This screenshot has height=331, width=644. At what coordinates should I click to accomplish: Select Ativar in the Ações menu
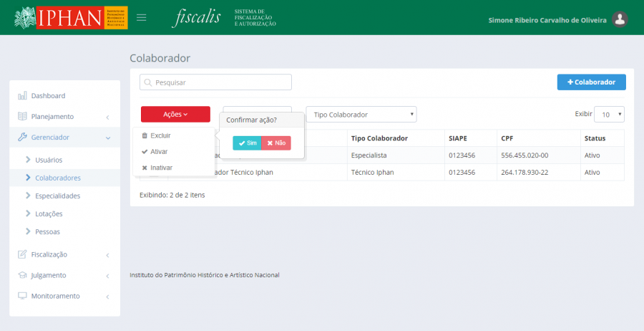159,152
